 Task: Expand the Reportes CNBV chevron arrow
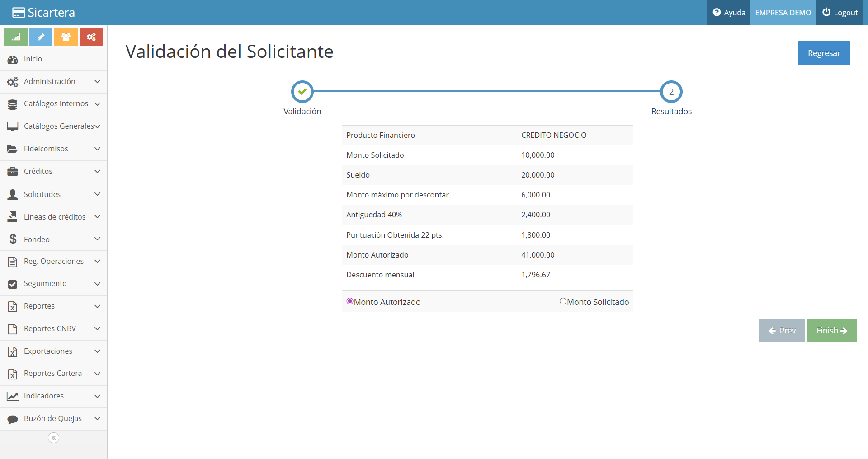coord(97,328)
